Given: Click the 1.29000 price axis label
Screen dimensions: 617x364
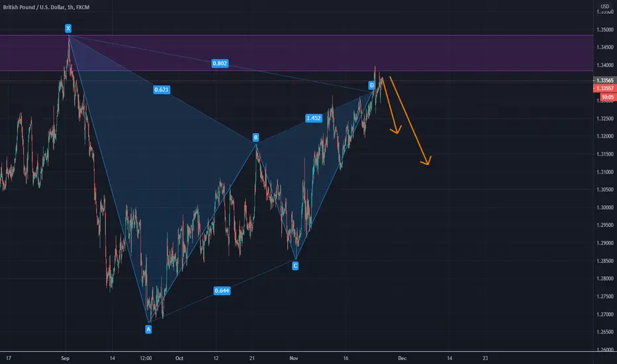Looking at the screenshot, I should (x=605, y=243).
